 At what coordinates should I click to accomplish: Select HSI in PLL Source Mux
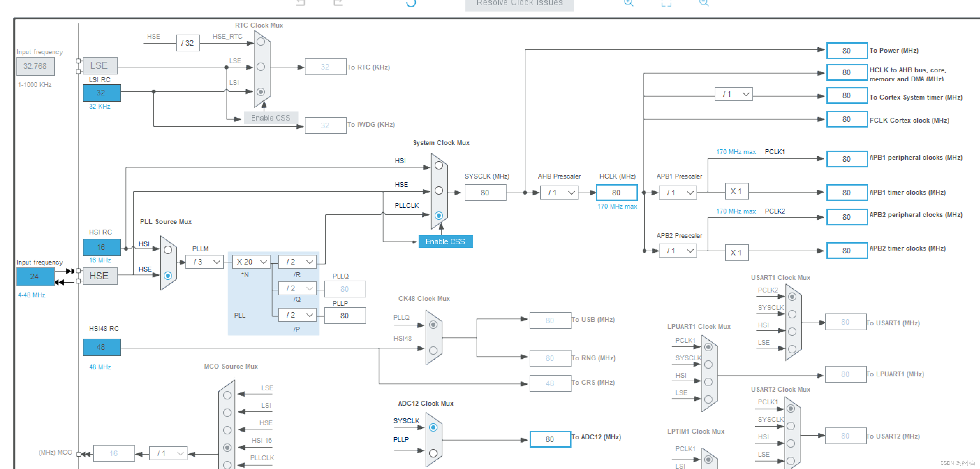click(x=168, y=250)
